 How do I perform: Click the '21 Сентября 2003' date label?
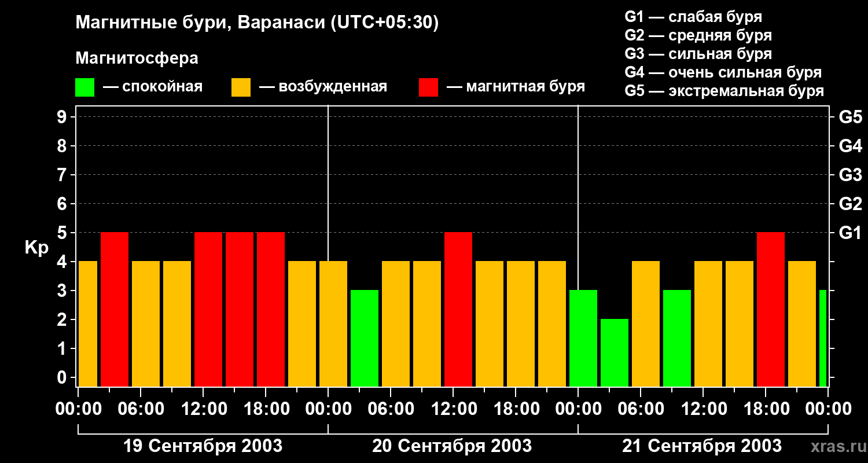702,446
